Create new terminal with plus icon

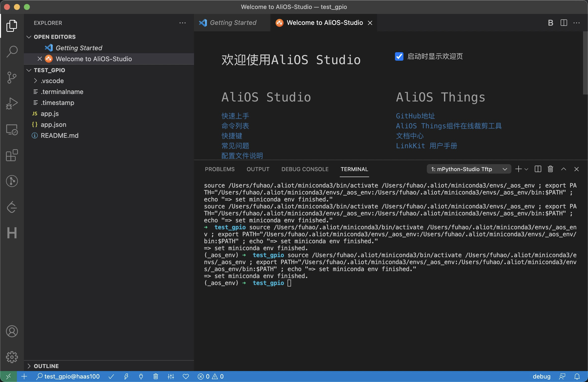(518, 169)
